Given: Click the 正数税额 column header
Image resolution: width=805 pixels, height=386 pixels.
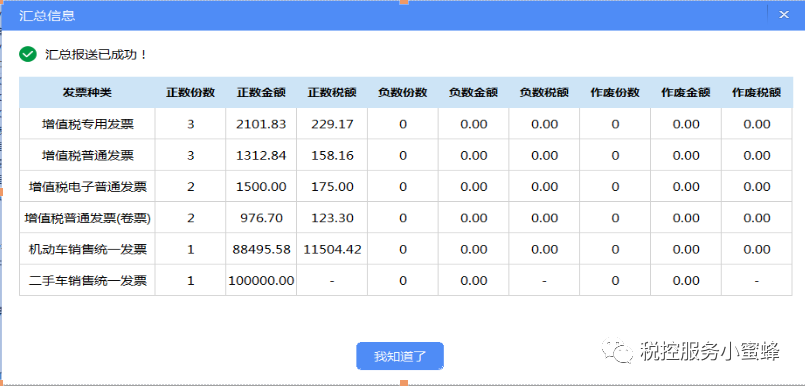Looking at the screenshot, I should (x=332, y=92).
